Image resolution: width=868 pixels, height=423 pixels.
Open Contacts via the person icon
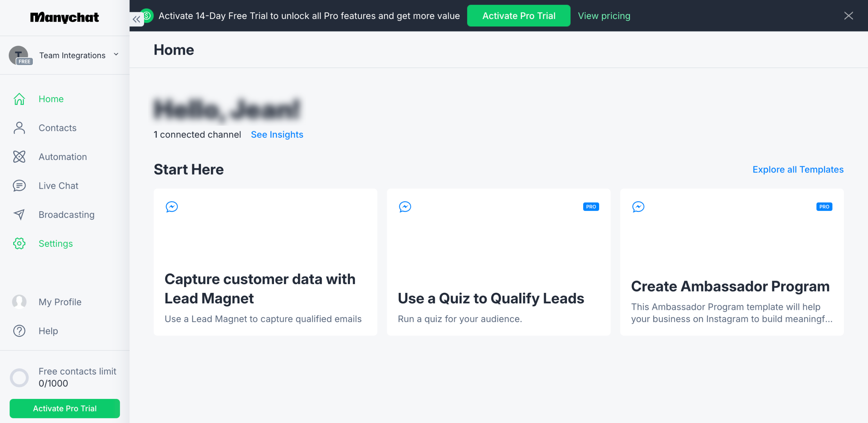tap(19, 128)
